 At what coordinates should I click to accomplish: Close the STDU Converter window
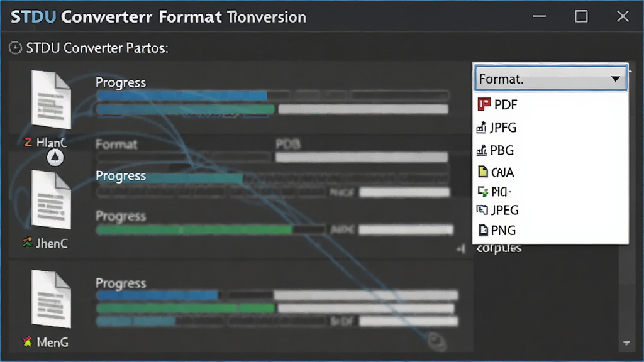pos(623,16)
